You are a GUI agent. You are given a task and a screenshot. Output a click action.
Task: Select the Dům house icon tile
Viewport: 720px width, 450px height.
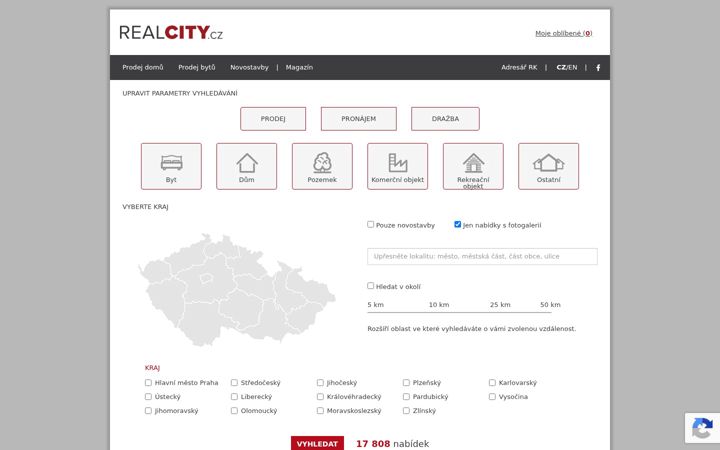[247, 166]
